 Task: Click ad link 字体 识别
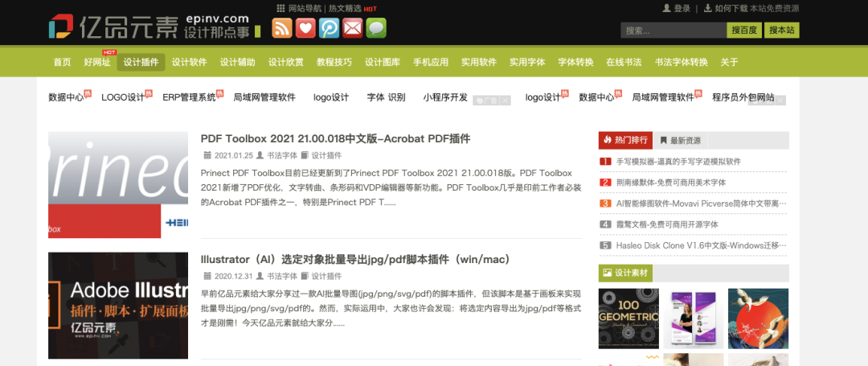tap(386, 97)
